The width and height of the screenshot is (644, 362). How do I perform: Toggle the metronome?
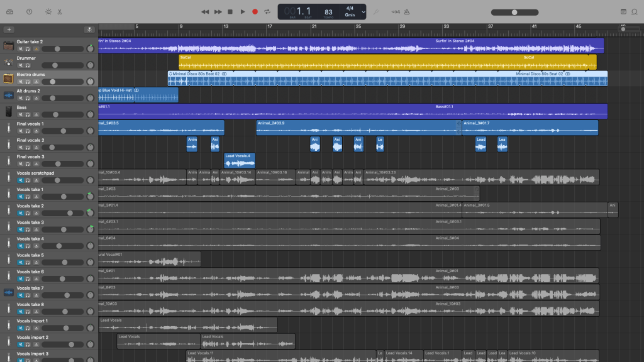coord(407,12)
